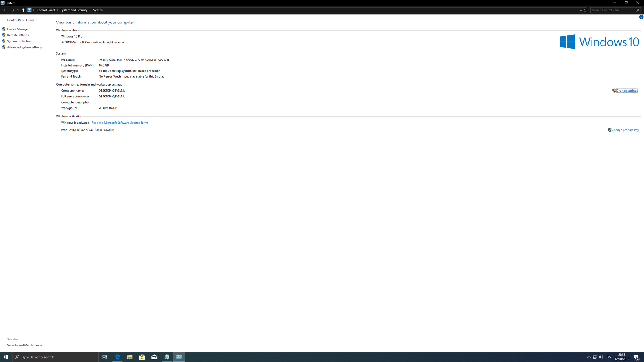Click Change product key link
The height and width of the screenshot is (362, 644).
click(625, 130)
